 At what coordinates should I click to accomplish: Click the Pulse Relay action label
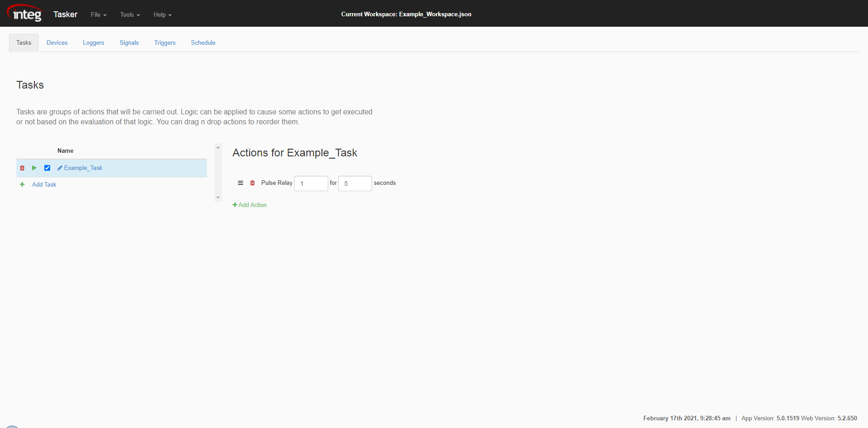point(277,183)
